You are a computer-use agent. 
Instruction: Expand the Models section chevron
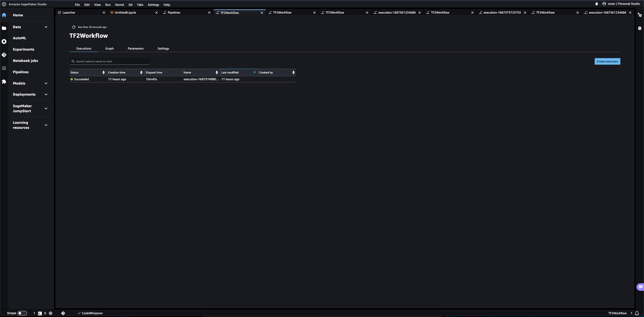(46, 83)
